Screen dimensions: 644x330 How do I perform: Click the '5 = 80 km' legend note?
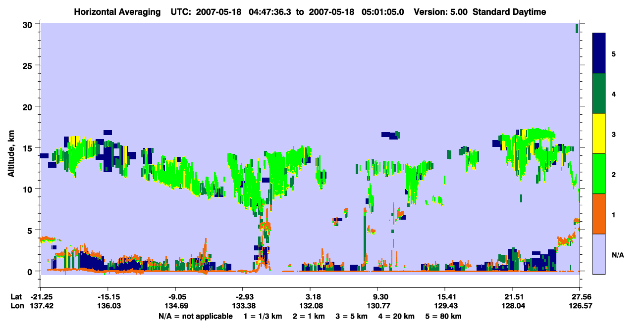click(x=443, y=316)
